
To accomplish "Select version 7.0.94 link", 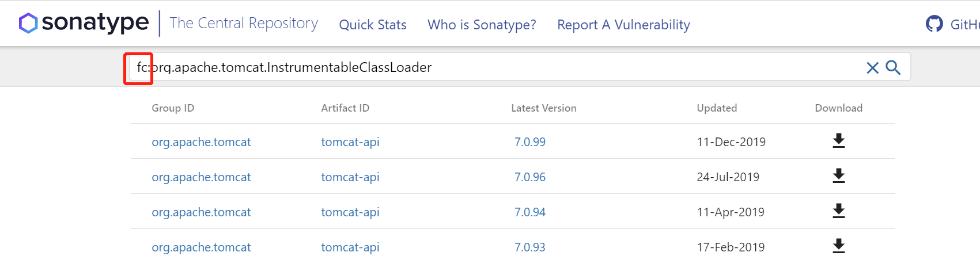I will [530, 212].
